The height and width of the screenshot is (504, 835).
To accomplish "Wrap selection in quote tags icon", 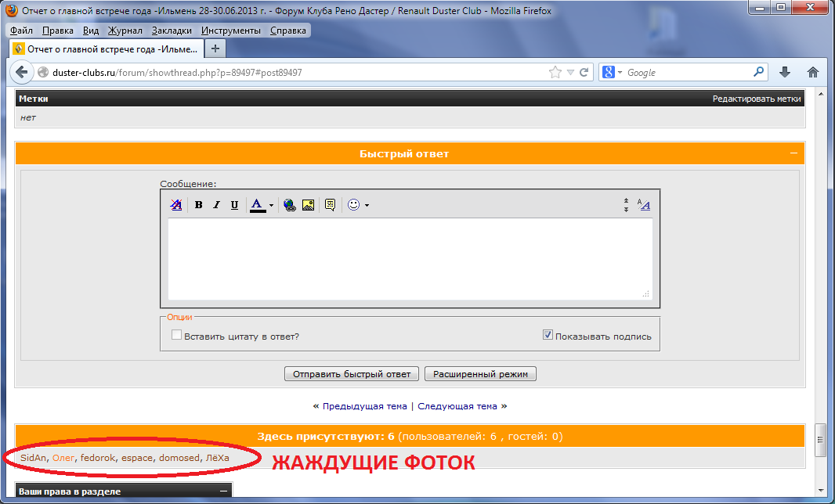I will coord(330,205).
